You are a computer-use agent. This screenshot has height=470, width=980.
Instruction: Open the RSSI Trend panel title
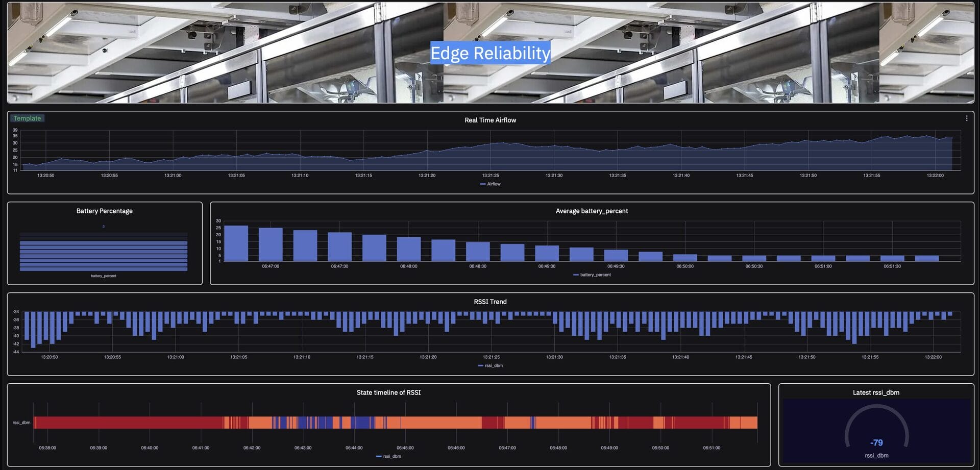point(490,302)
